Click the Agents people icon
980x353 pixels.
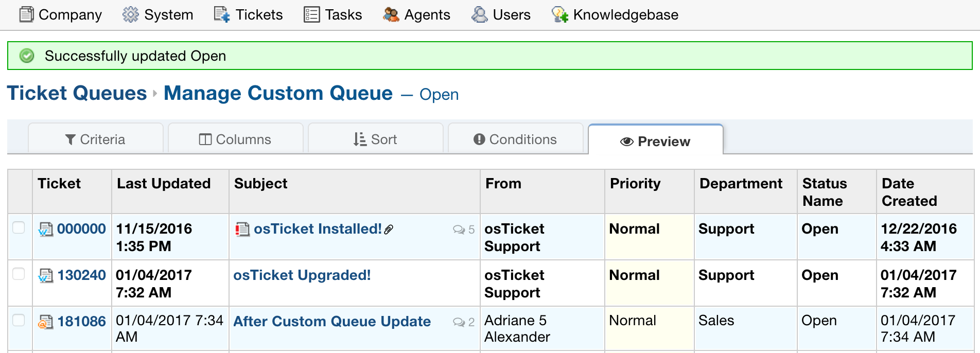point(391,14)
